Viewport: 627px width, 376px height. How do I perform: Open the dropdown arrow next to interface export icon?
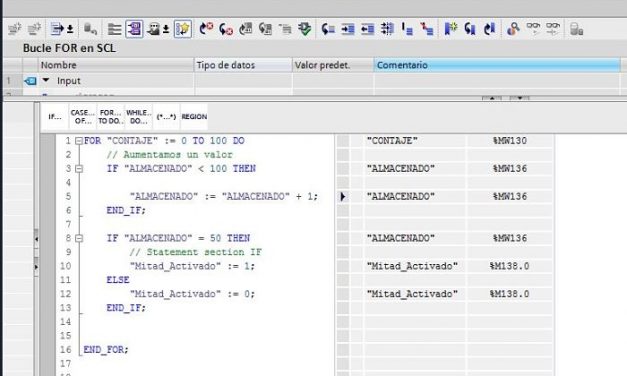pyautogui.click(x=70, y=29)
